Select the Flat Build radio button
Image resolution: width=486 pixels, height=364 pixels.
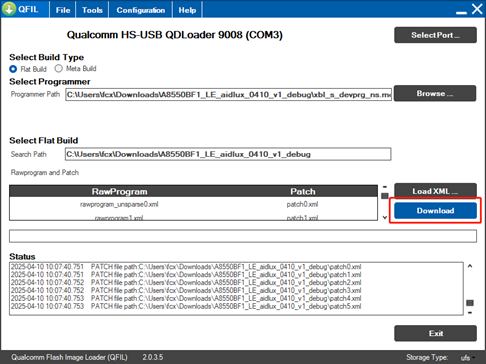tap(13, 69)
